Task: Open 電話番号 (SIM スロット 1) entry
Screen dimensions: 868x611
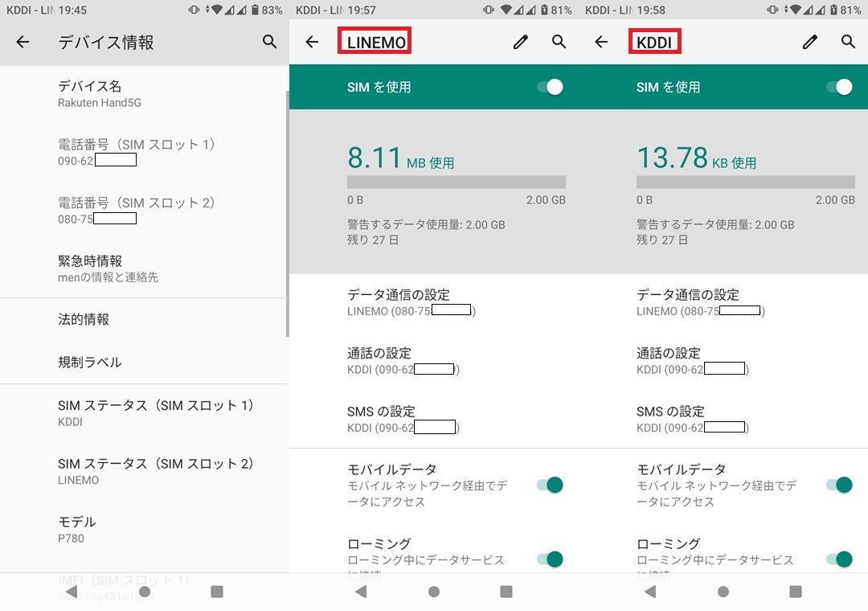Action: pos(144,152)
